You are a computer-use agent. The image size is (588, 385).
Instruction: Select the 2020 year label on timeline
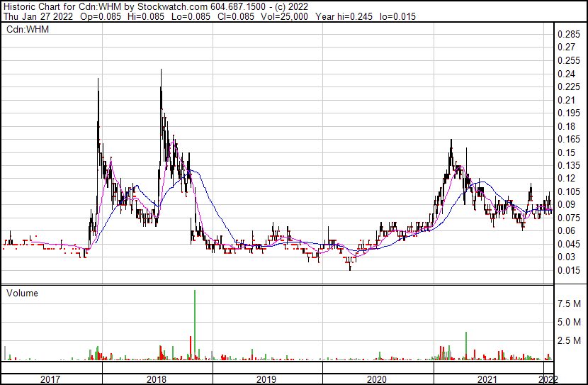tap(376, 379)
